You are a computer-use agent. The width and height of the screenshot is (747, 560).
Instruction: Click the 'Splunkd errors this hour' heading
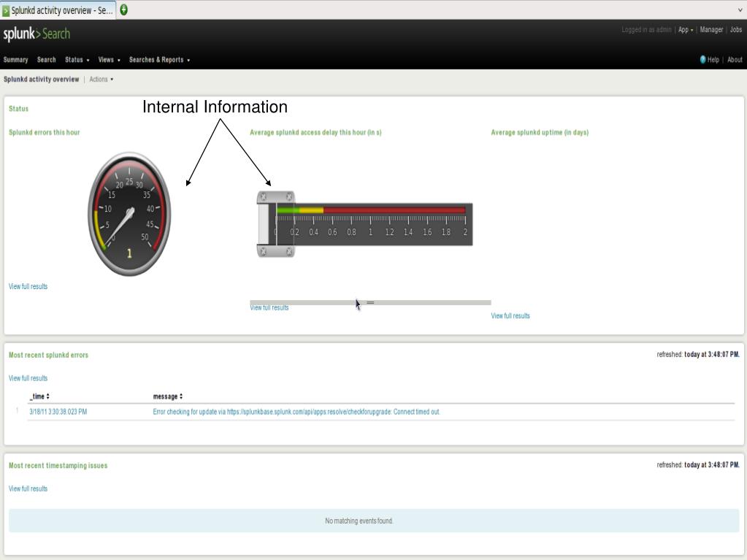(45, 132)
